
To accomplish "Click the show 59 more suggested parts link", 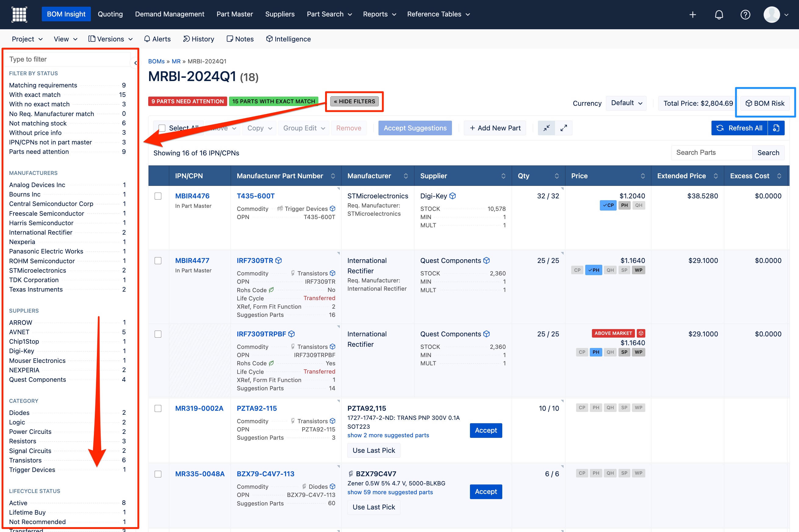I will click(x=390, y=492).
